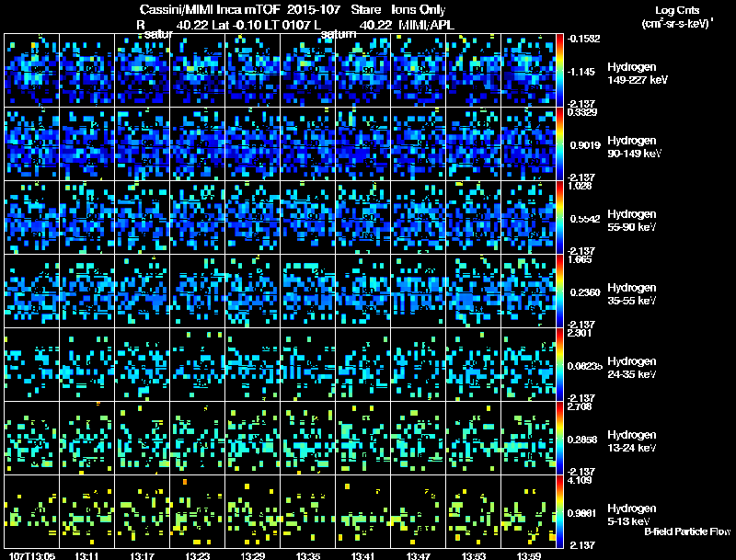Open the 5-13 keV panel at 13:59
Screen dimensions: 736x560
[529, 512]
